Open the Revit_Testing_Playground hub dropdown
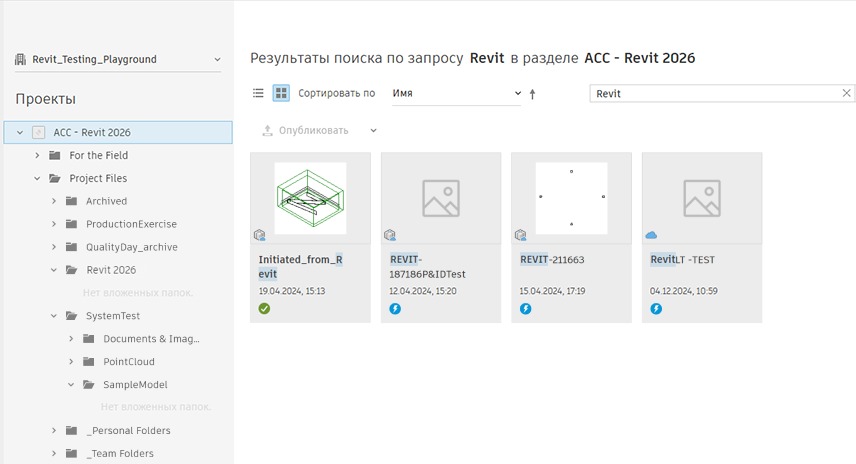The height and width of the screenshot is (464, 856). tap(218, 60)
